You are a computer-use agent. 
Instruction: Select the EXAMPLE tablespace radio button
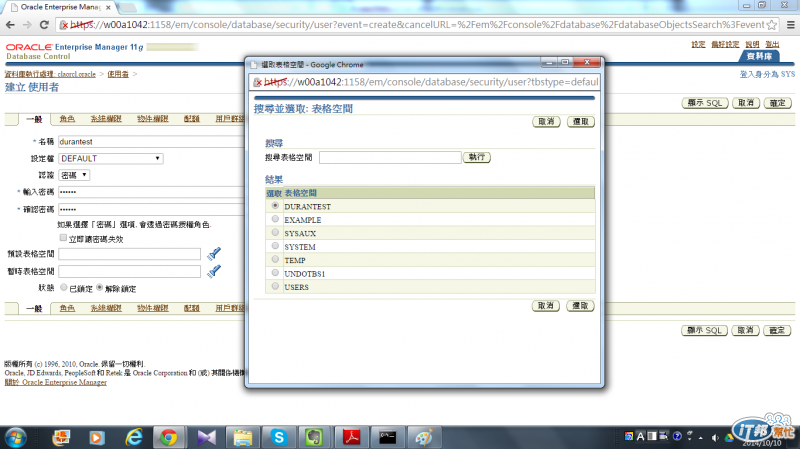point(275,219)
